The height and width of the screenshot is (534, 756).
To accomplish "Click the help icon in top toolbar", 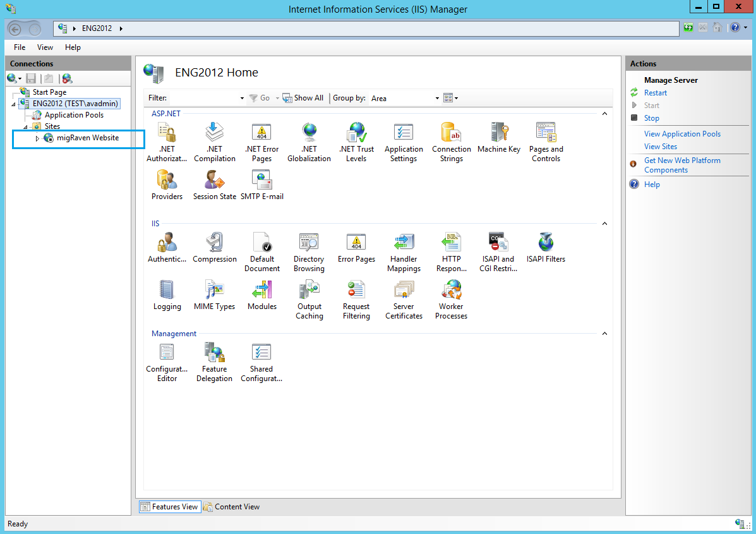I will 735,28.
